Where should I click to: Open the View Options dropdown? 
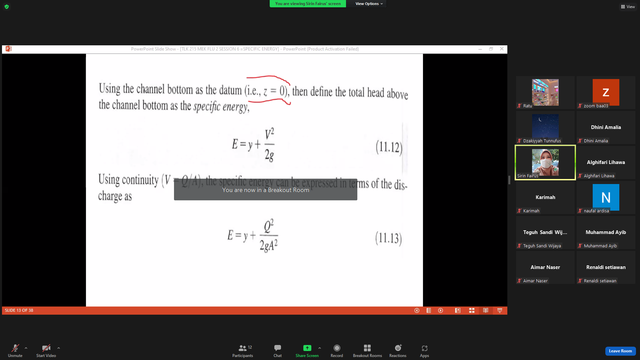click(369, 4)
